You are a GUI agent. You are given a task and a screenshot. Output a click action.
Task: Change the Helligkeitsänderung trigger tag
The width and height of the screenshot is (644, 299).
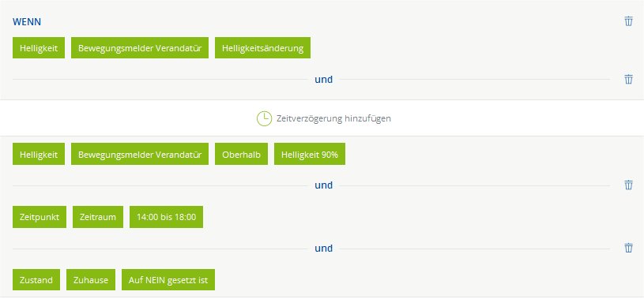pyautogui.click(x=262, y=48)
